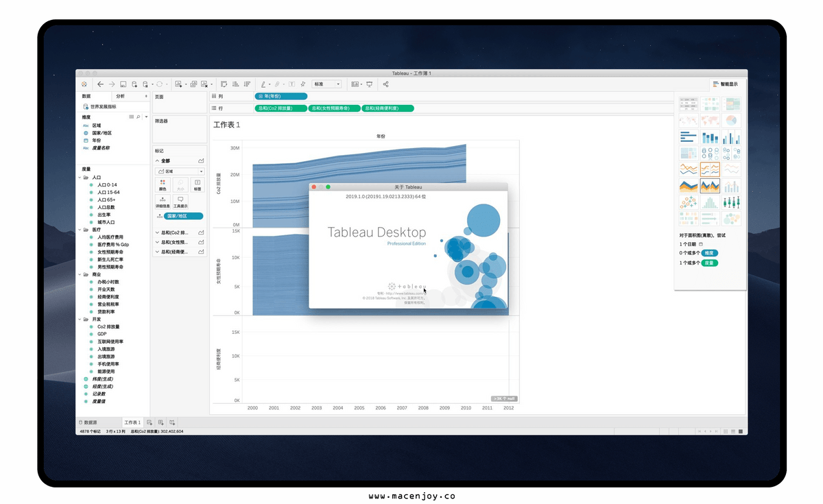
Task: Click the '>1K 个 null' indicator in chart
Action: point(503,398)
